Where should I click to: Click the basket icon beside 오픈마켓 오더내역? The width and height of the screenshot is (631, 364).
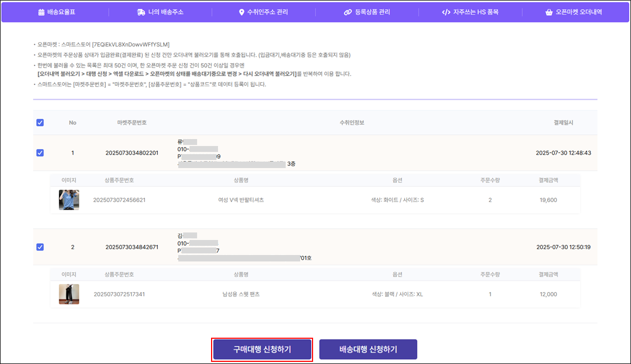[x=548, y=12]
